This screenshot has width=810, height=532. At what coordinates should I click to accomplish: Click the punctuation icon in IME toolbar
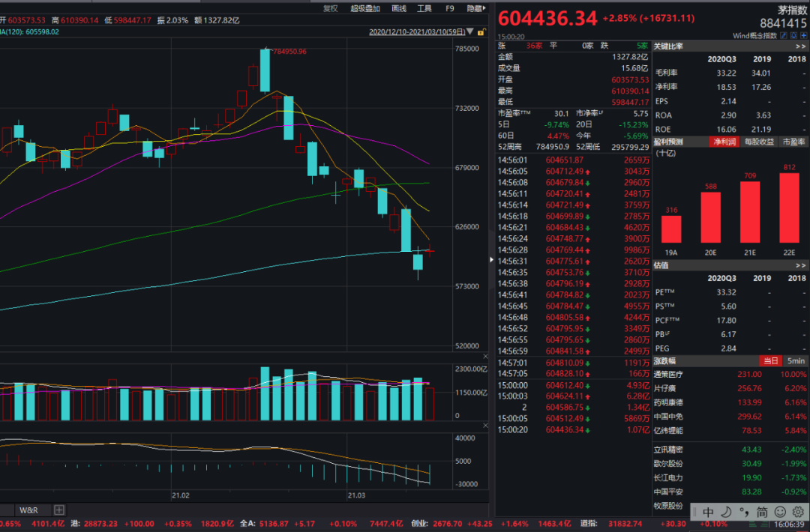tap(743, 513)
